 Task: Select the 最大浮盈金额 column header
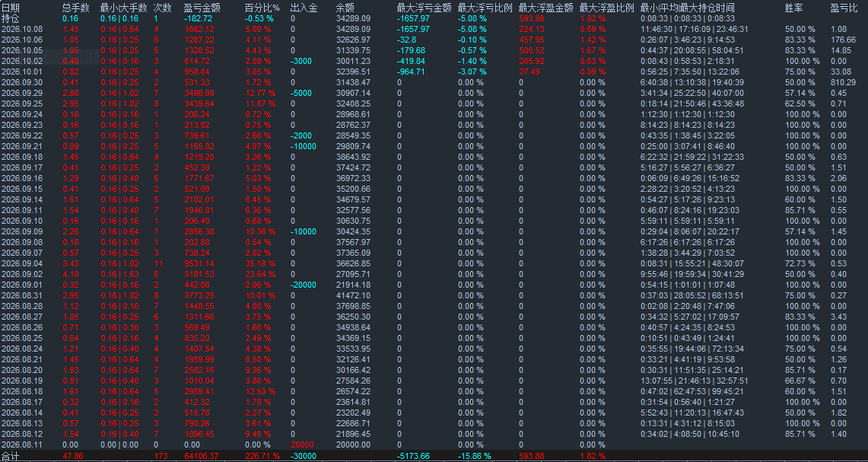pyautogui.click(x=545, y=8)
